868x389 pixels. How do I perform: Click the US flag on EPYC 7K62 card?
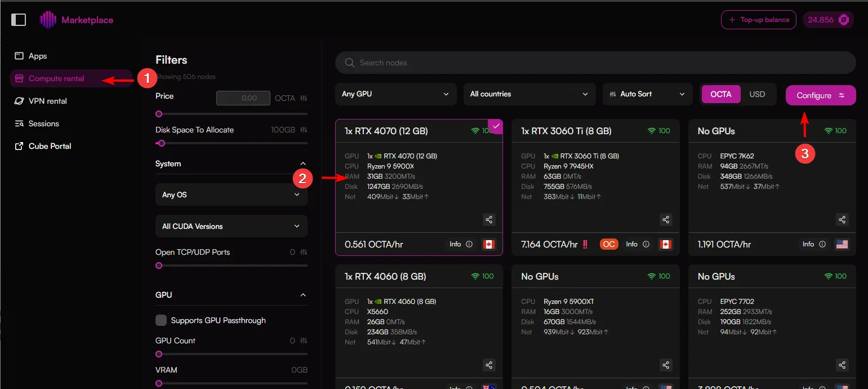(x=842, y=245)
